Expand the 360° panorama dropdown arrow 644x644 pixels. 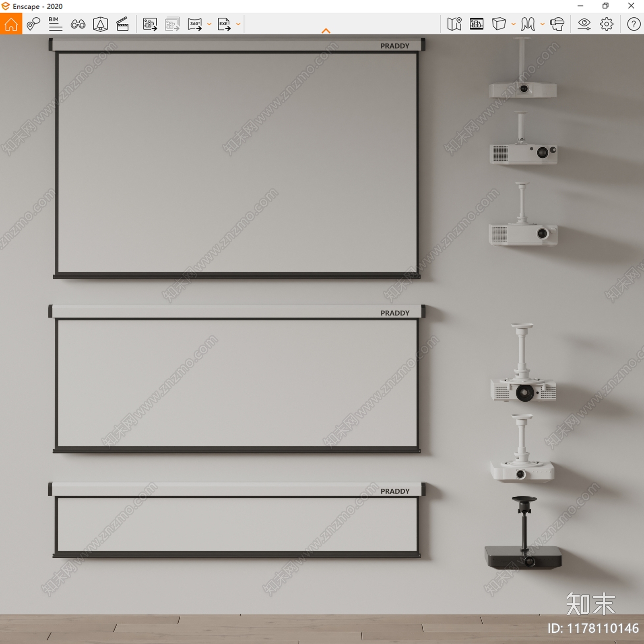[209, 24]
